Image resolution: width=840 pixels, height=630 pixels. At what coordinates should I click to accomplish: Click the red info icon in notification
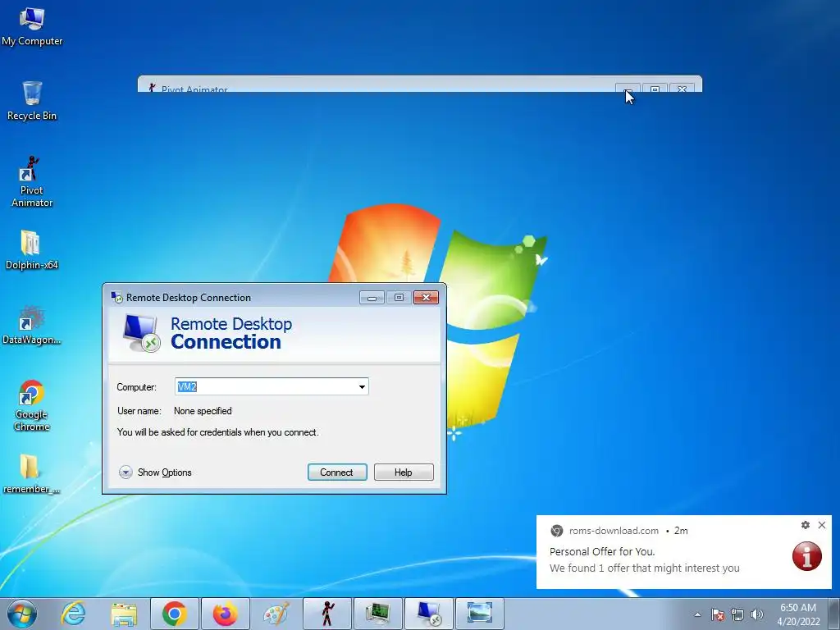[x=807, y=556]
